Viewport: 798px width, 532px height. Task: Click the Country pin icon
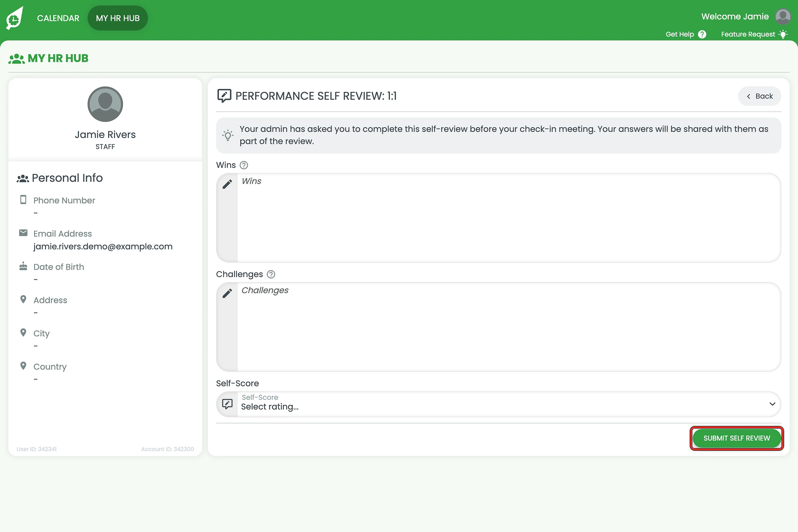23,366
